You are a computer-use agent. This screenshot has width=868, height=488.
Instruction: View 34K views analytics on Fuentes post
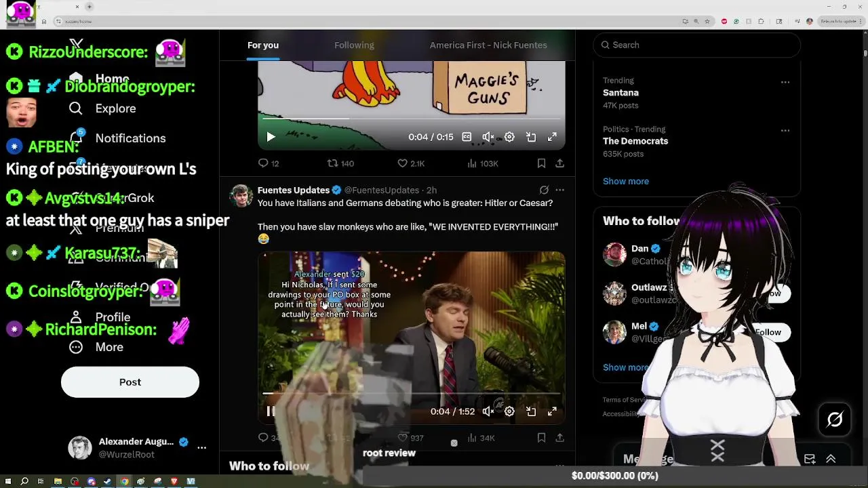(x=481, y=438)
